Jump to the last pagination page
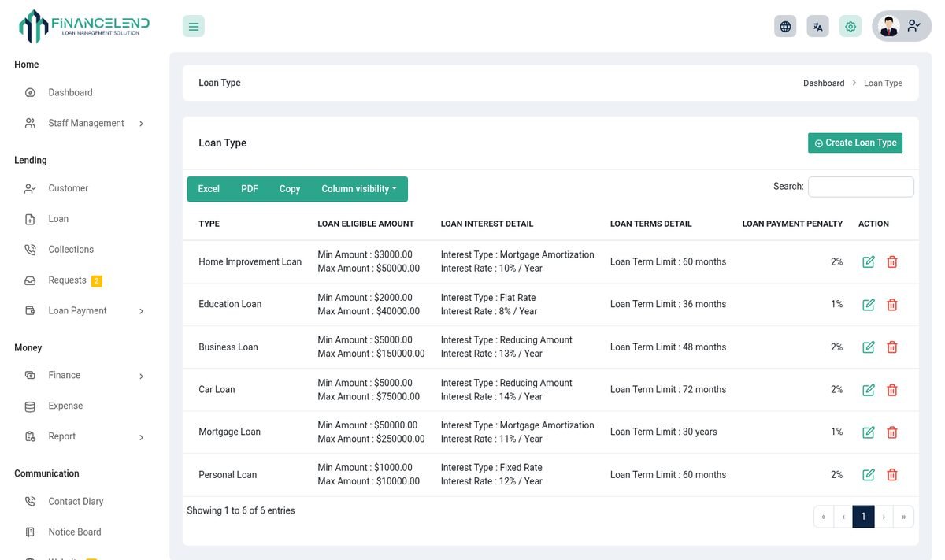The image size is (945, 560). pyautogui.click(x=904, y=517)
